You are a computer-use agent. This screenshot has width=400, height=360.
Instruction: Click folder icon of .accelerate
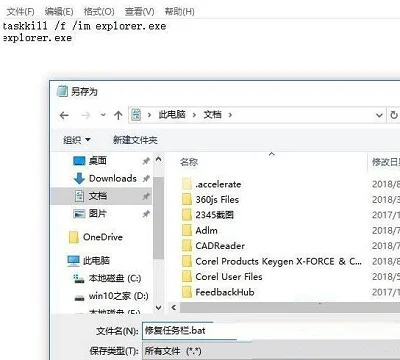(x=187, y=184)
